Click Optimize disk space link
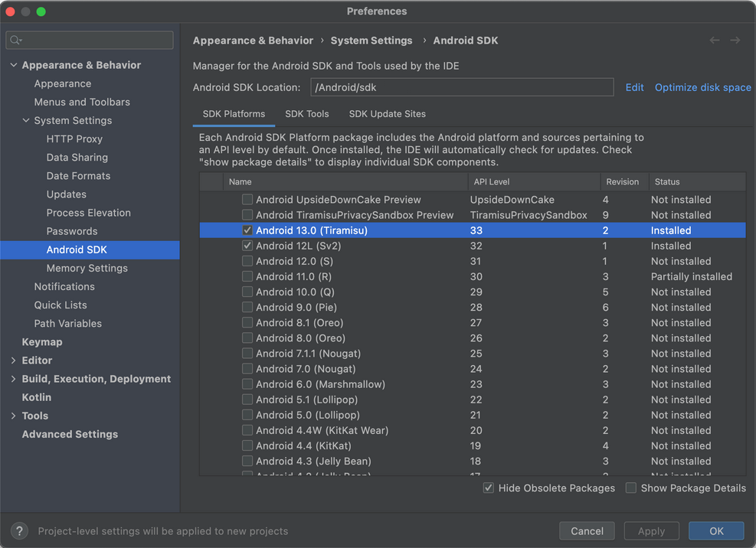The height and width of the screenshot is (548, 756). tap(702, 87)
